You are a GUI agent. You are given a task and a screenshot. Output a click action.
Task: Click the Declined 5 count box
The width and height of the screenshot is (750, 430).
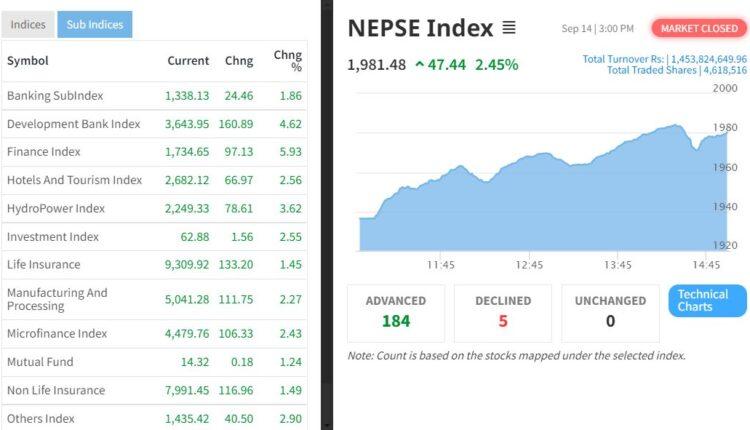502,311
